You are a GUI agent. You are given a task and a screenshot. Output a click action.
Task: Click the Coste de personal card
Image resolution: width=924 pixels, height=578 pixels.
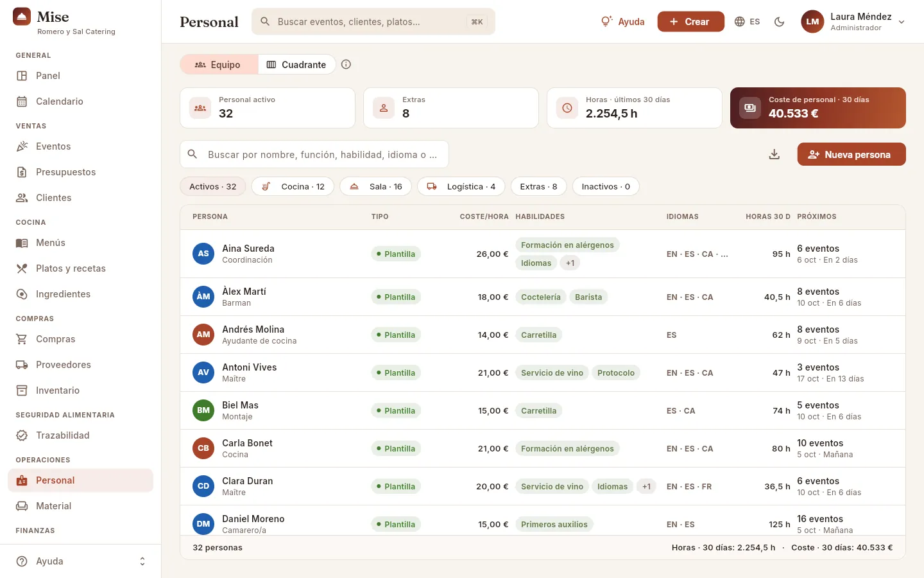pos(818,108)
